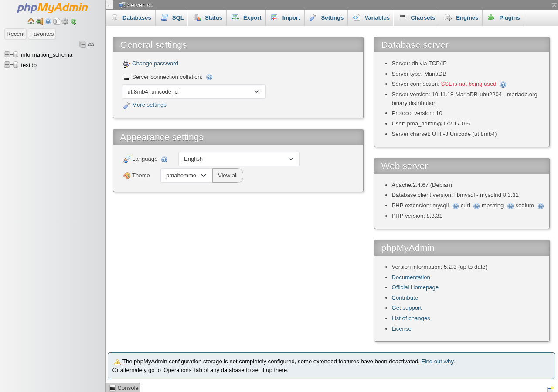The image size is (558, 392).
Task: Click help icon after sodium extension
Action: [x=541, y=206]
